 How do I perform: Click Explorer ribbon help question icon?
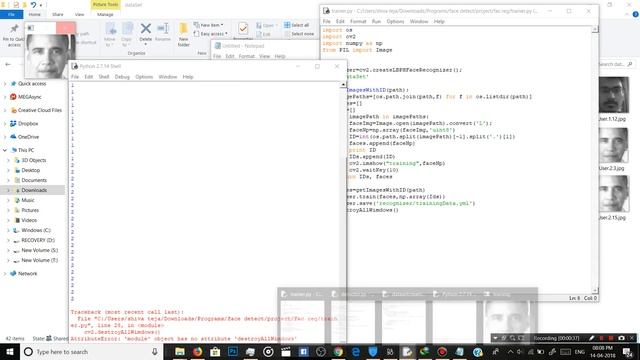pyautogui.click(x=636, y=14)
